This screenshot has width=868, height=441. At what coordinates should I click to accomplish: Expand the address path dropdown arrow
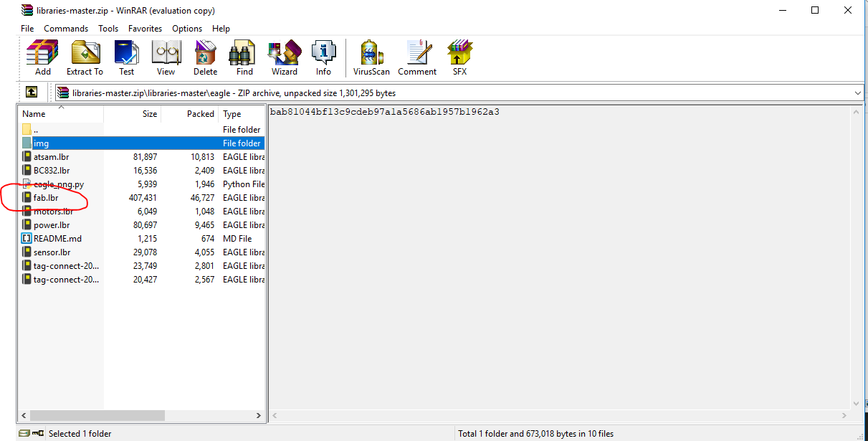(858, 93)
